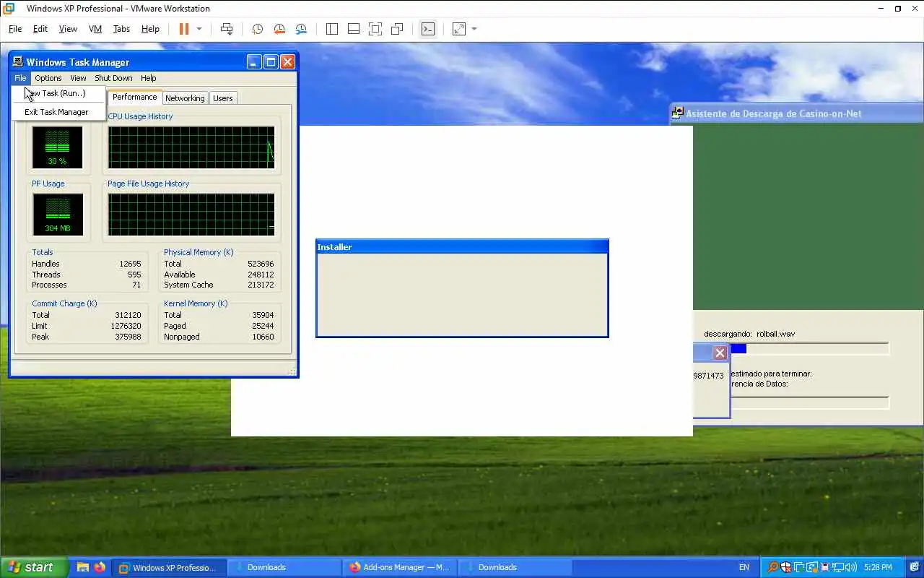This screenshot has height=578, width=924.
Task: Click the tray monitor icon with green dot
Action: [x=798, y=567]
